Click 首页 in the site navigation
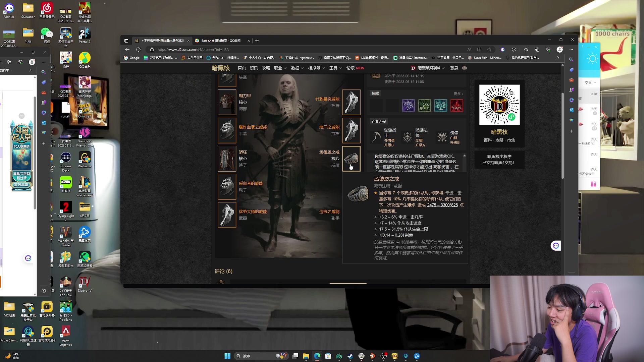This screenshot has height=362, width=644. coord(242,68)
